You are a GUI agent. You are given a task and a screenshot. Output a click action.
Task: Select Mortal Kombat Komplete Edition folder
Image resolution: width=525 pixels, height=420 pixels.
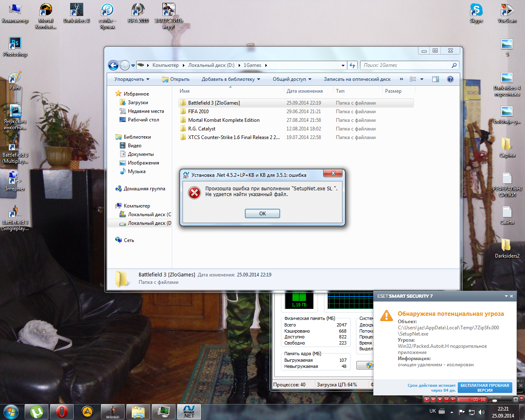coord(296,120)
